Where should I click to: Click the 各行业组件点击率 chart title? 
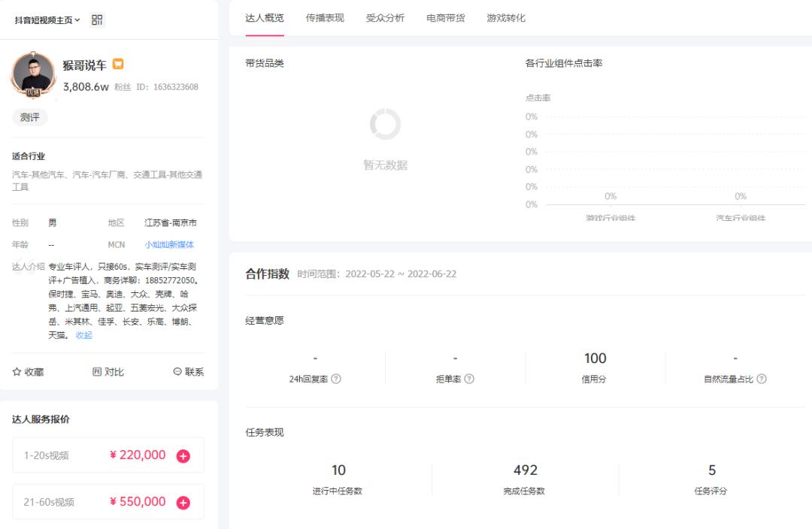(564, 63)
